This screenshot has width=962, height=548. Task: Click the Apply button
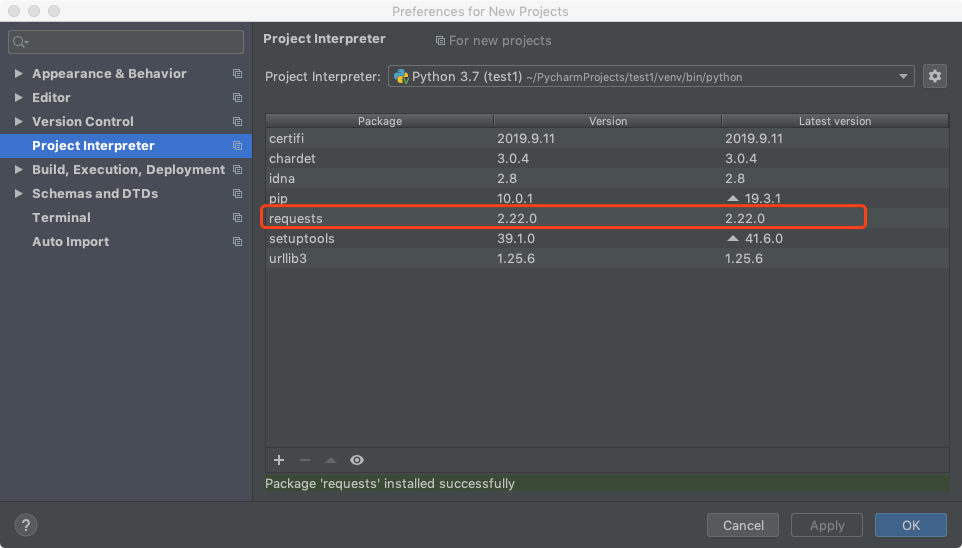(827, 525)
